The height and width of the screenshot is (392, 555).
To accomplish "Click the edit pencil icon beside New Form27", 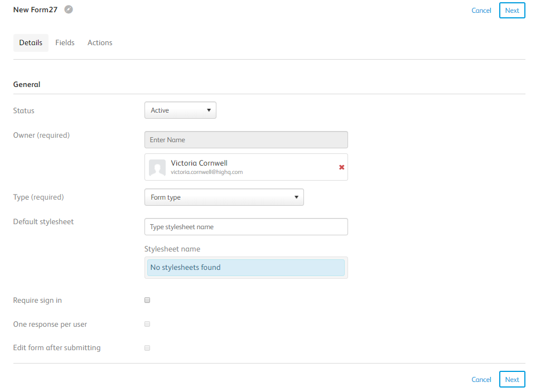I will [69, 9].
